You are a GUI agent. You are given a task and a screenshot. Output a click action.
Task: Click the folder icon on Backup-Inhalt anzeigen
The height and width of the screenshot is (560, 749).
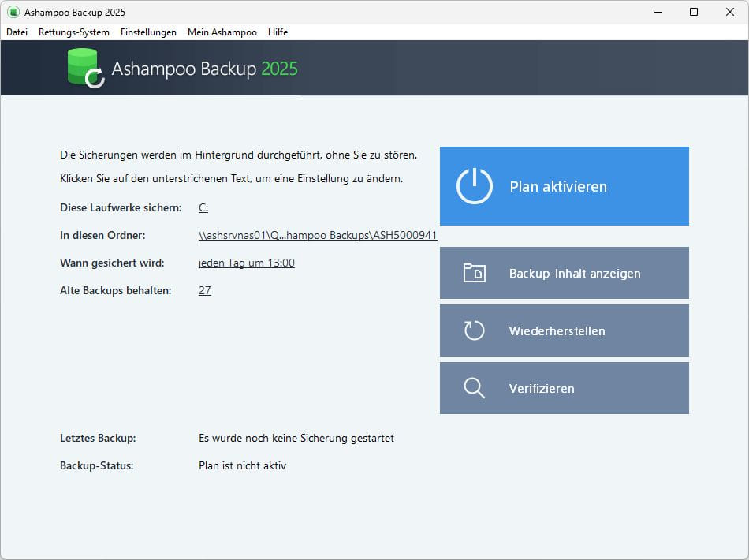click(474, 272)
